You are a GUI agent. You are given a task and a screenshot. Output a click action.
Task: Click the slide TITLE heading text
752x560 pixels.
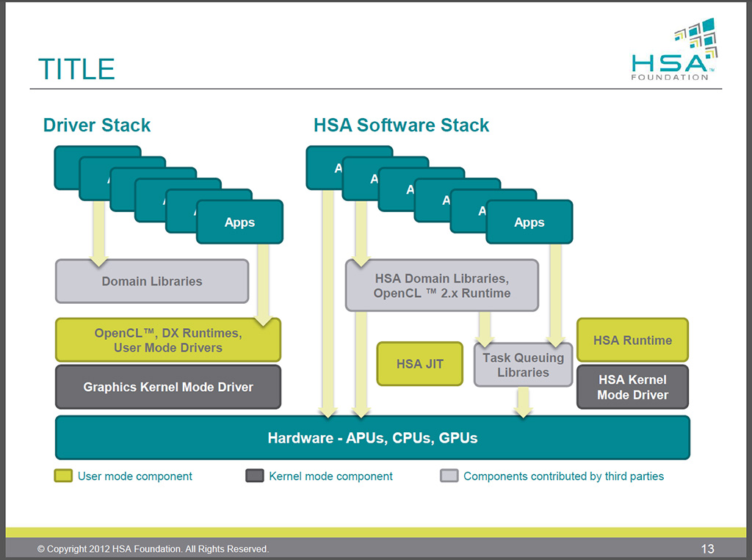click(x=76, y=69)
